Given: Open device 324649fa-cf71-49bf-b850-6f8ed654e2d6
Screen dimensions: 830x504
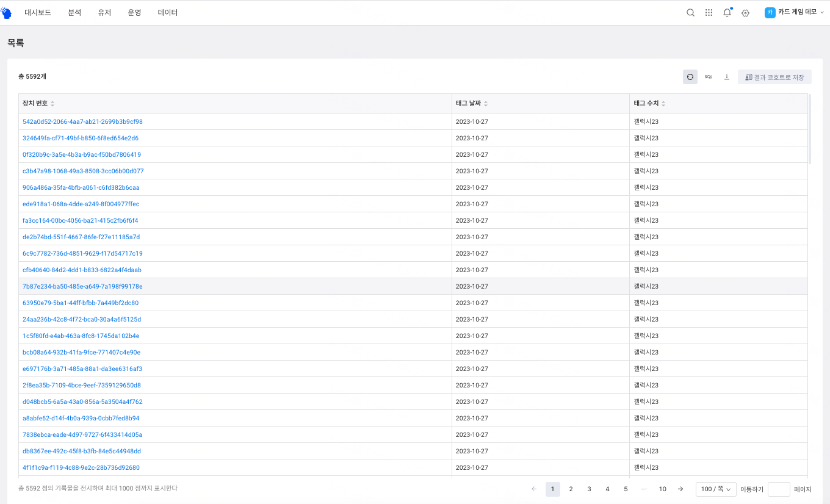Looking at the screenshot, I should coord(81,138).
